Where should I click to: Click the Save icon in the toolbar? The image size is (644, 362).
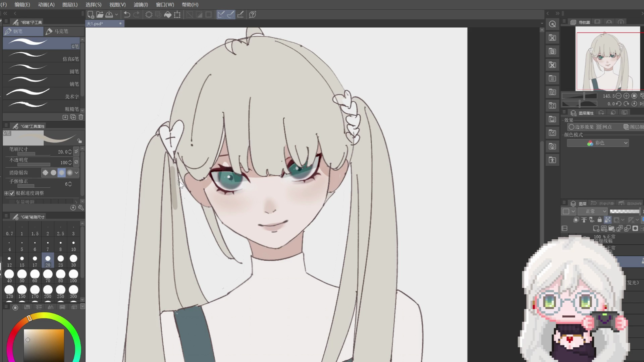click(x=109, y=14)
